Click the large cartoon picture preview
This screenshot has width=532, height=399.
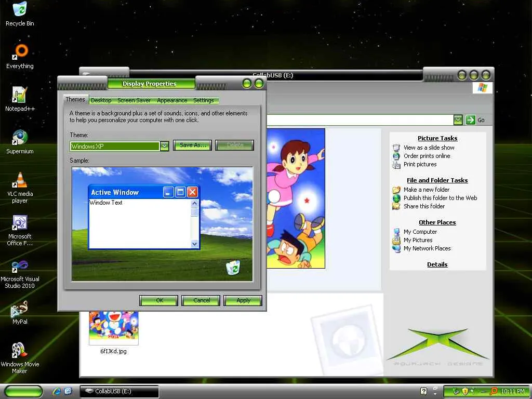tap(296, 198)
